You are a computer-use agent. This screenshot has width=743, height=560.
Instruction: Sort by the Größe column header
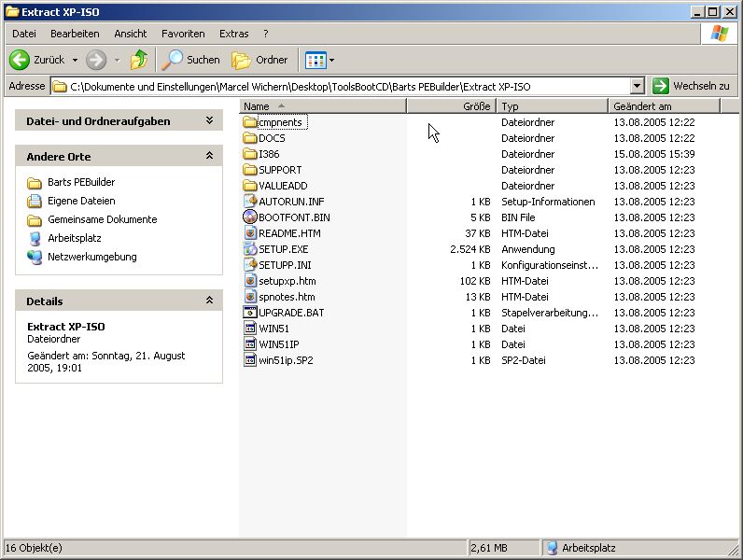[452, 106]
